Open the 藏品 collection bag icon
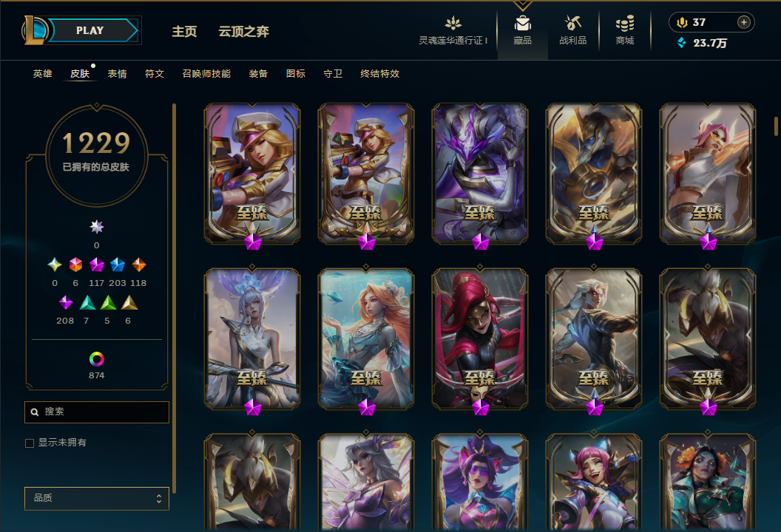Image resolution: width=781 pixels, height=532 pixels. pyautogui.click(x=522, y=23)
